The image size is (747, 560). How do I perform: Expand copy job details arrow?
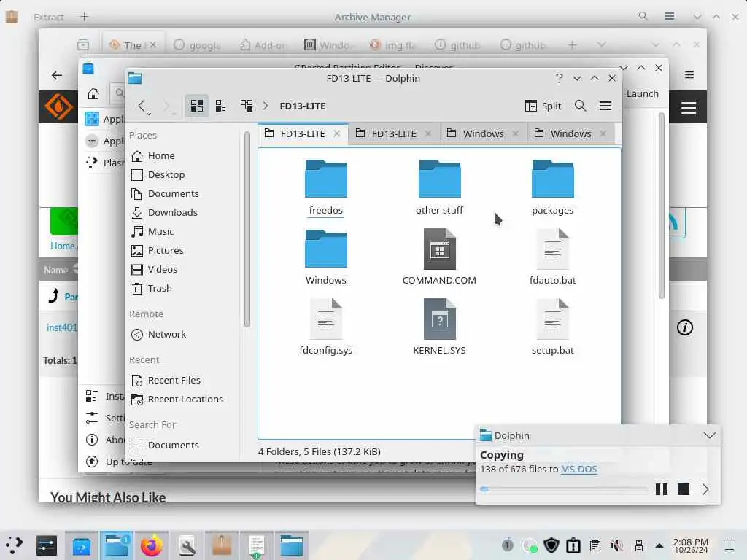[x=705, y=489]
